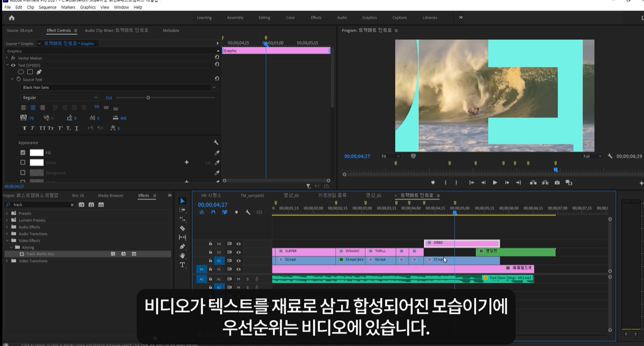The width and height of the screenshot is (644, 346).
Task: Select the Track Select Forward tool
Action: (x=182, y=210)
